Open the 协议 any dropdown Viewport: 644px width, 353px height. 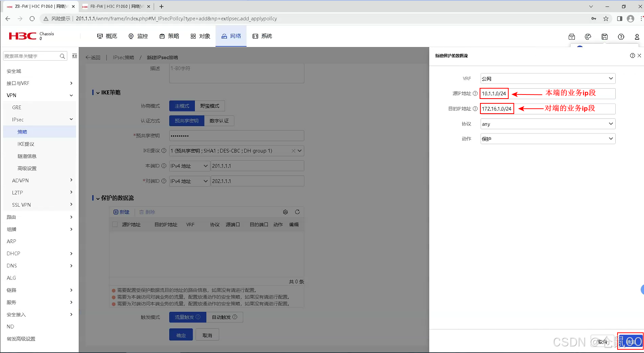pyautogui.click(x=547, y=124)
